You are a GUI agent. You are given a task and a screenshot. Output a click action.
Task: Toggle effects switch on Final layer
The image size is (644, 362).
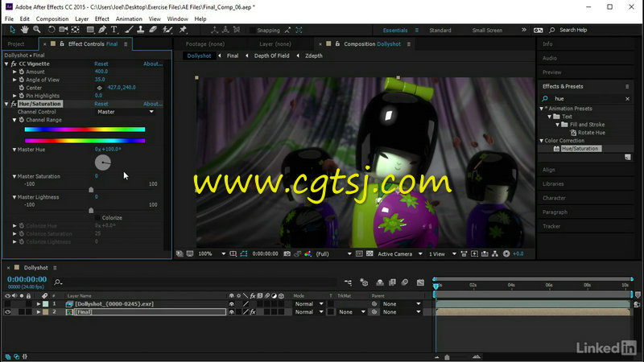[x=253, y=312]
